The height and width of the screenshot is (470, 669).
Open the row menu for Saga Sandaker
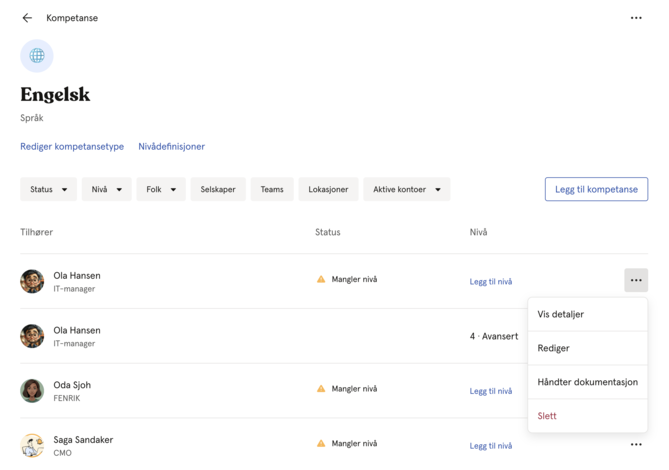click(636, 444)
